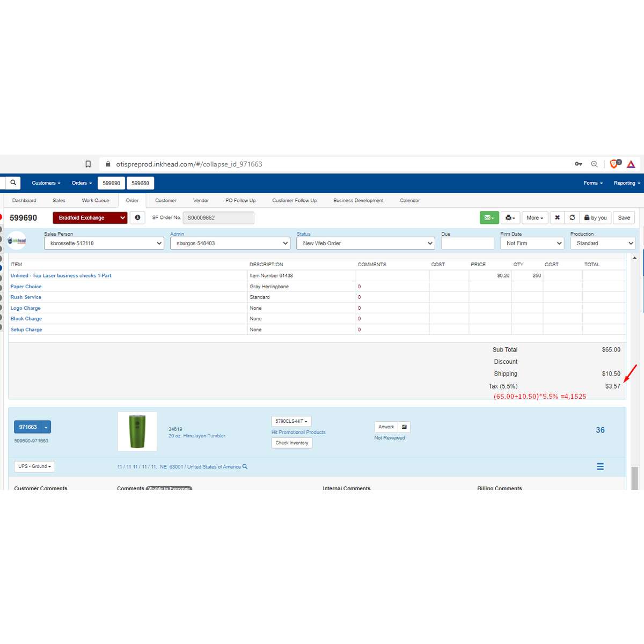Click the address search magnifier icon

245,467
